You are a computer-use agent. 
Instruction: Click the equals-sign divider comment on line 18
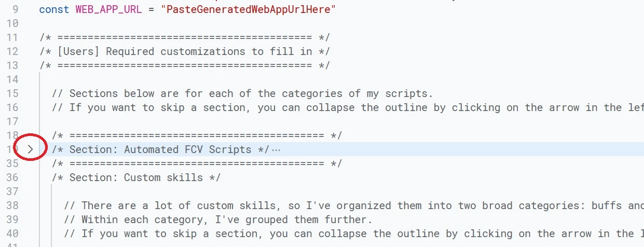pos(197,135)
